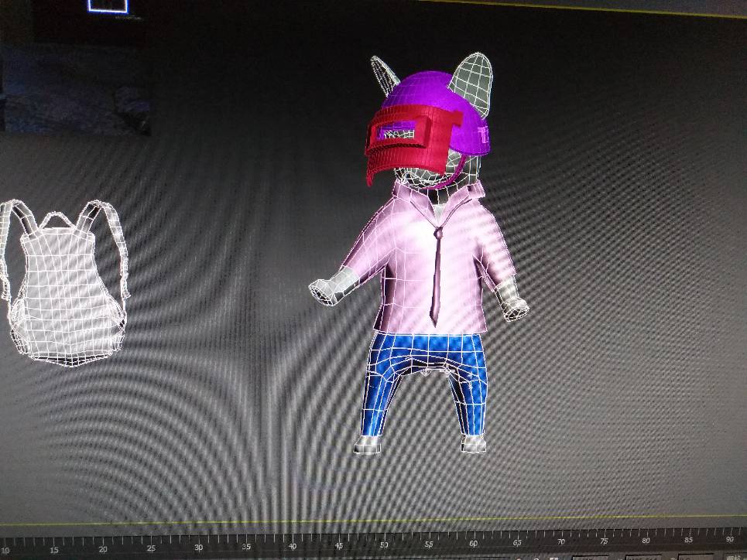This screenshot has width=747, height=560.
Task: Set timeline position to frame 40
Action: tap(293, 546)
